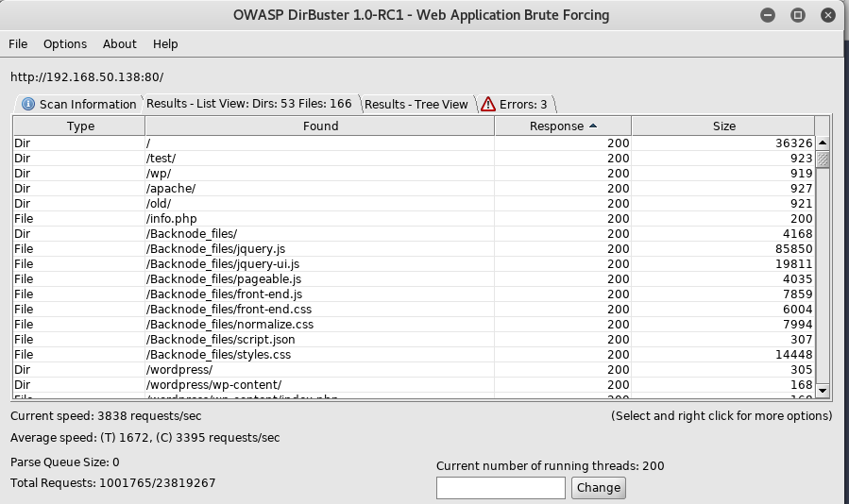
Task: Select /Backnode_files/styles.css row
Action: pos(414,355)
